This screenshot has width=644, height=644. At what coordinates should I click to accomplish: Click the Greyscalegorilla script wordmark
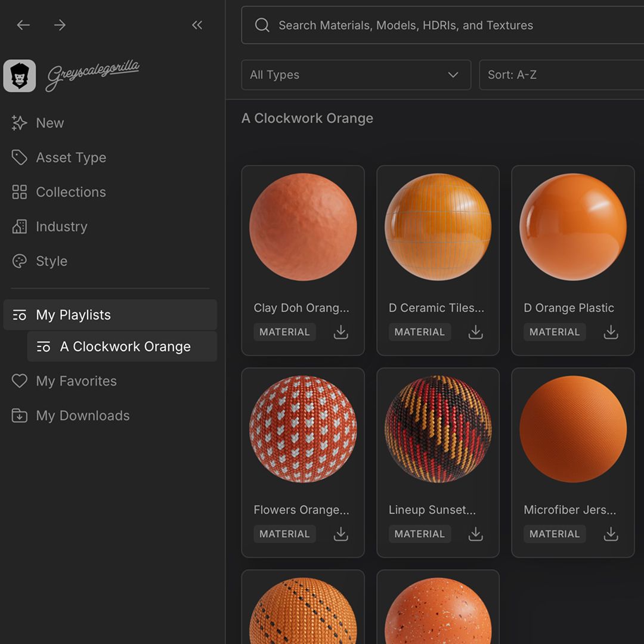[x=92, y=75]
